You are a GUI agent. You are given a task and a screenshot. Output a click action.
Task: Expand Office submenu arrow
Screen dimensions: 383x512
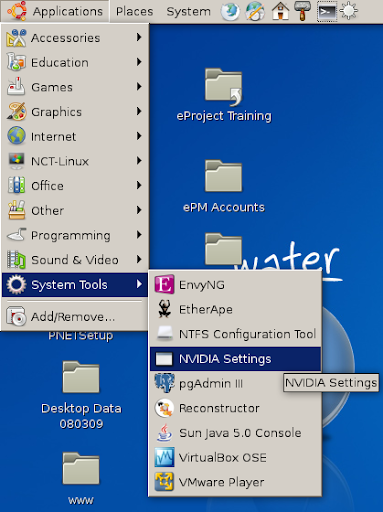pyautogui.click(x=139, y=185)
